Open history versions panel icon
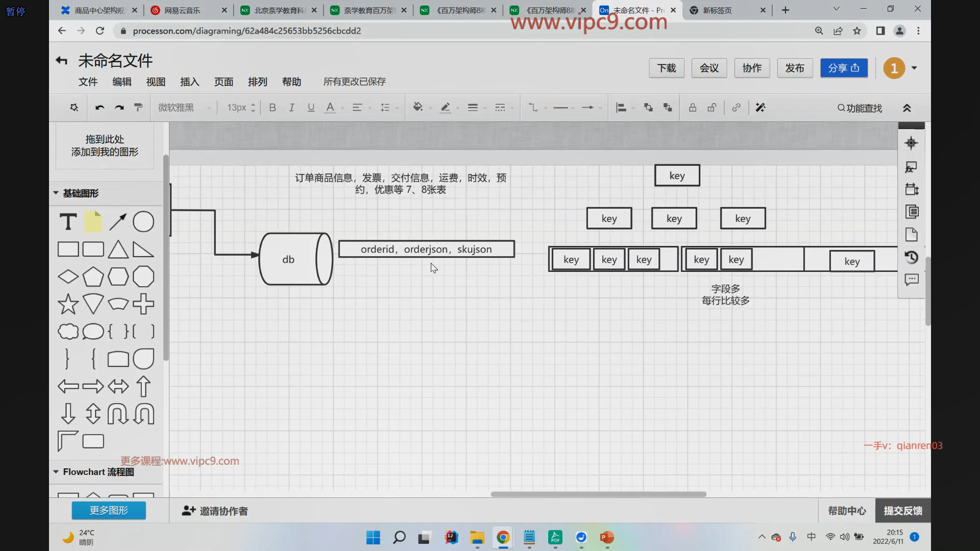The image size is (980, 551). tap(912, 257)
